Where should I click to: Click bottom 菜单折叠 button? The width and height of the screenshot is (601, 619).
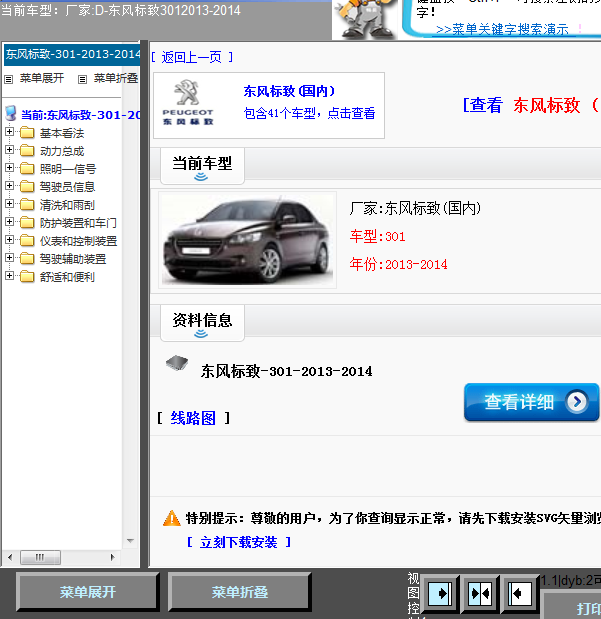pos(239,591)
